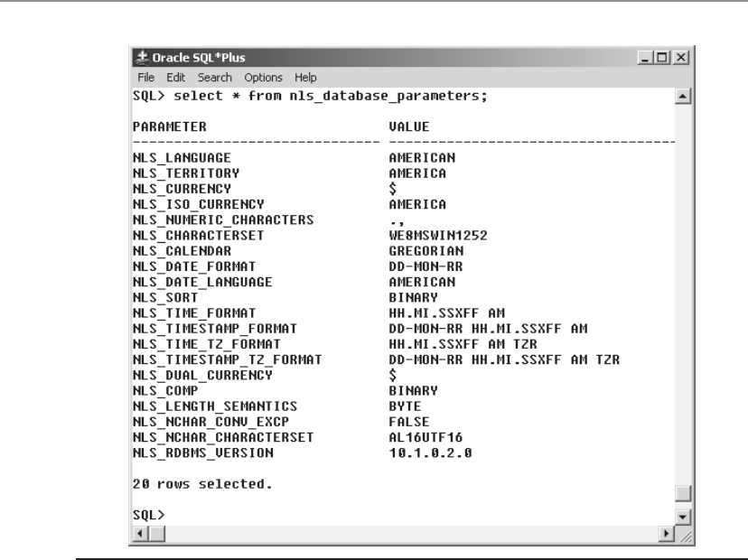Click the horizontal scrollbar left arrow
The width and height of the screenshot is (748, 560).
[140, 533]
